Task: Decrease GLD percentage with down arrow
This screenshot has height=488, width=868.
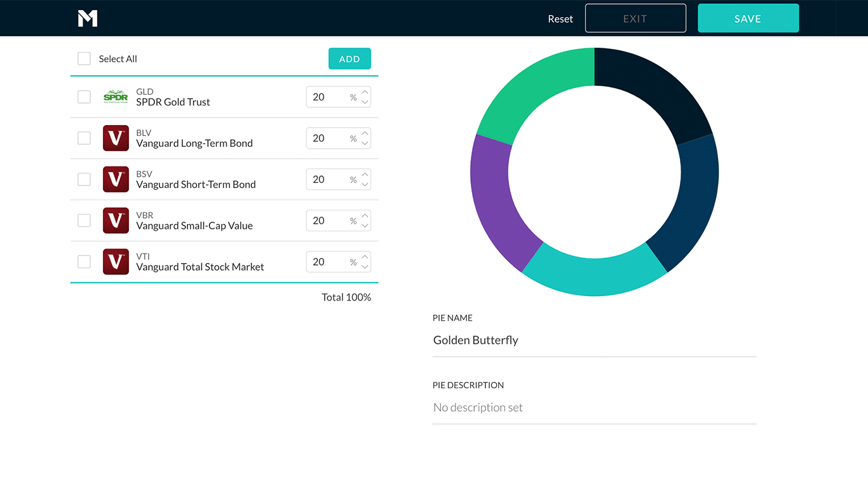Action: [x=365, y=102]
